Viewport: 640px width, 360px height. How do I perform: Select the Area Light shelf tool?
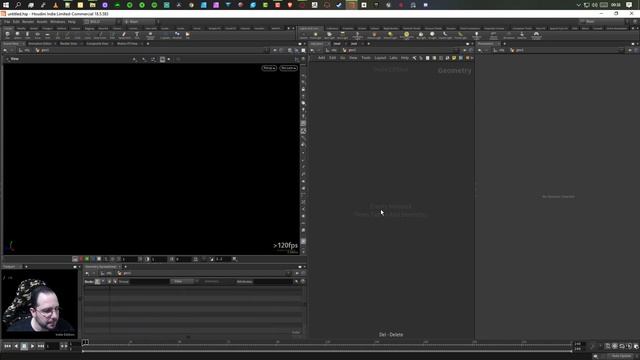pyautogui.click(x=342, y=36)
